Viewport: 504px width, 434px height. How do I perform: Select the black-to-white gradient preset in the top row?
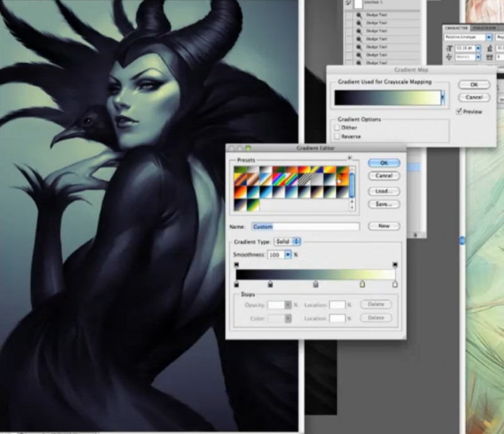click(x=266, y=169)
